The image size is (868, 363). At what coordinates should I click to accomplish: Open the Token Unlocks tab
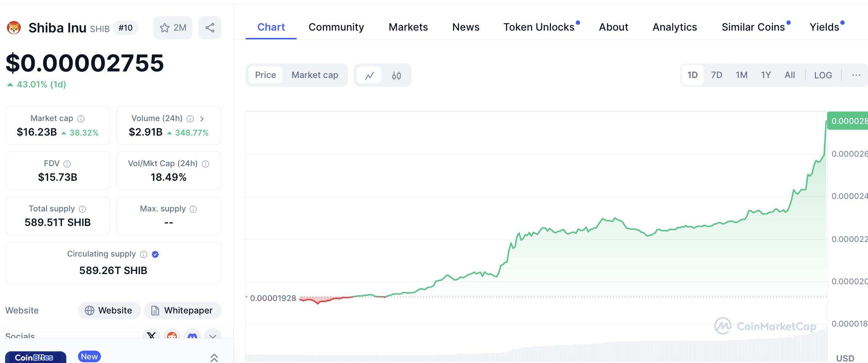(539, 27)
